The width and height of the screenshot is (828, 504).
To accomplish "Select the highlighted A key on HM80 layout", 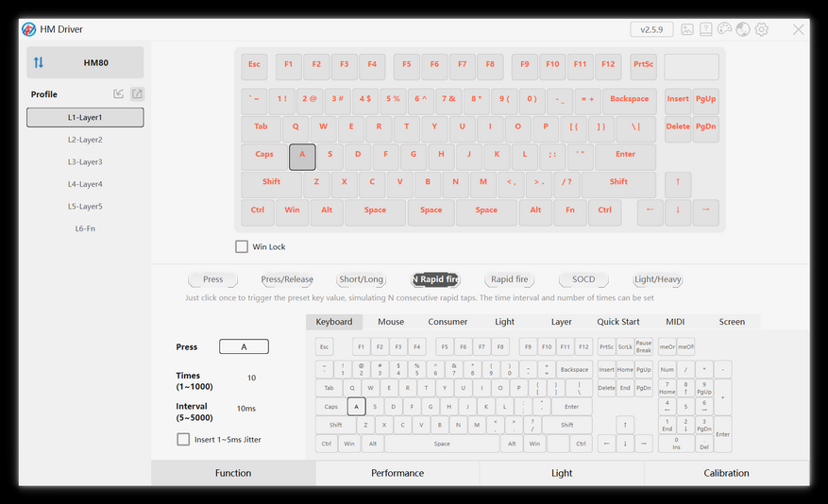I will coord(302,157).
